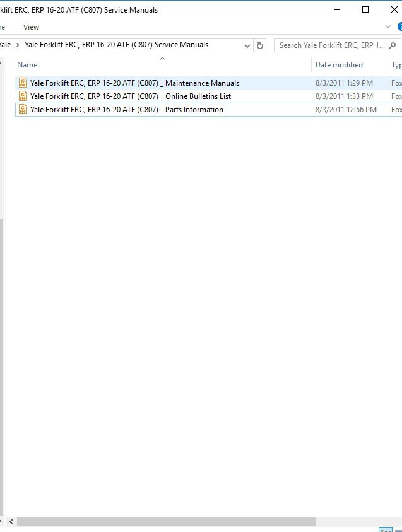402x532 pixels.
Task: Click PDF icon of Maintenance Manuals file
Action: point(23,83)
